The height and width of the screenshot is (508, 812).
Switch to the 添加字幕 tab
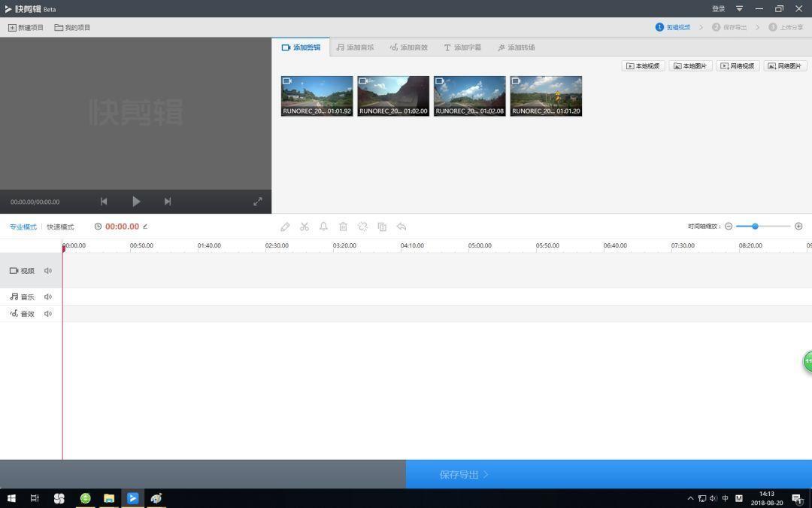coord(462,47)
